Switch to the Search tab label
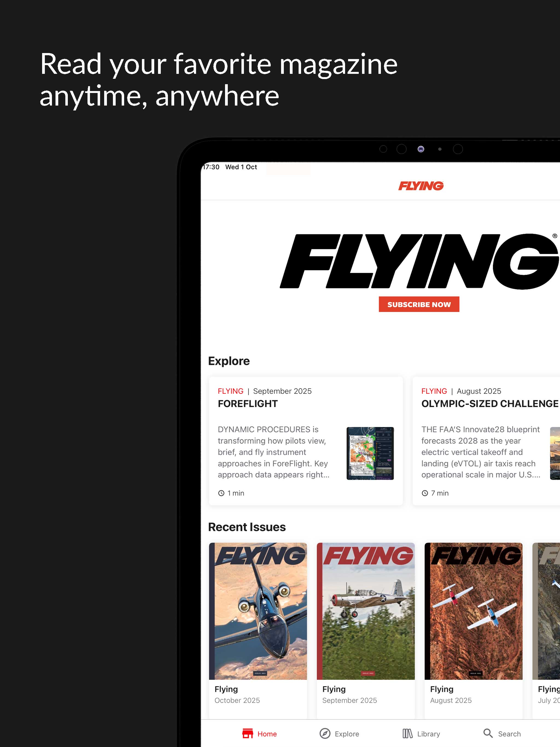560x747 pixels. [509, 734]
